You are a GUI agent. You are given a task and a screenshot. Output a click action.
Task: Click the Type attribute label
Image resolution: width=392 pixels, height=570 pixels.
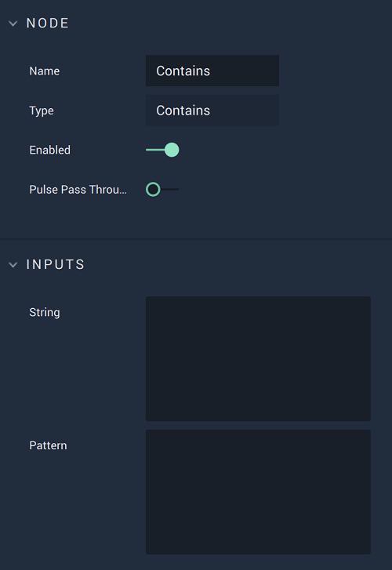click(x=42, y=111)
